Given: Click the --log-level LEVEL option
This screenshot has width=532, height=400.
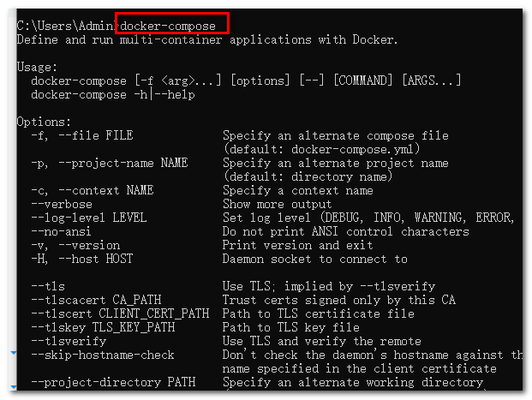Looking at the screenshot, I should (x=89, y=218).
